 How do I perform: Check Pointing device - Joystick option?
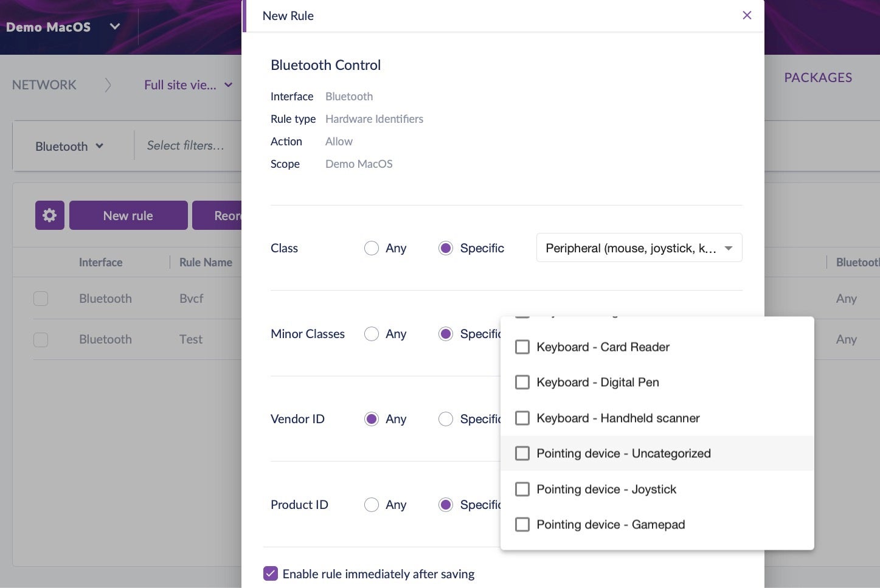pyautogui.click(x=522, y=489)
